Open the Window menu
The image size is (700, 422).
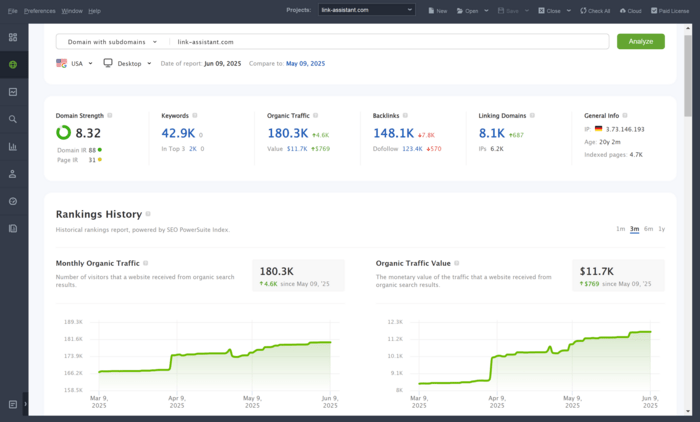coord(72,11)
